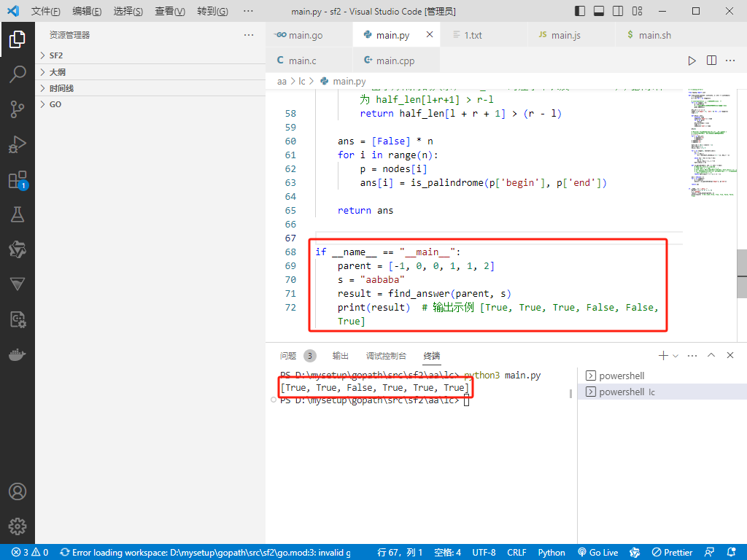
Task: Open Customize Layout icon in title bar
Action: [x=637, y=11]
